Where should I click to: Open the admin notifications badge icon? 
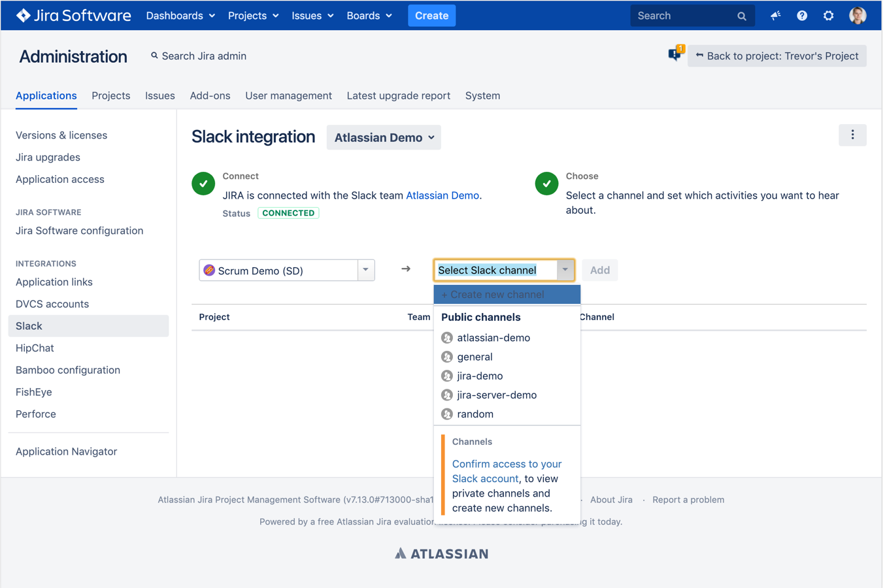[x=675, y=55]
